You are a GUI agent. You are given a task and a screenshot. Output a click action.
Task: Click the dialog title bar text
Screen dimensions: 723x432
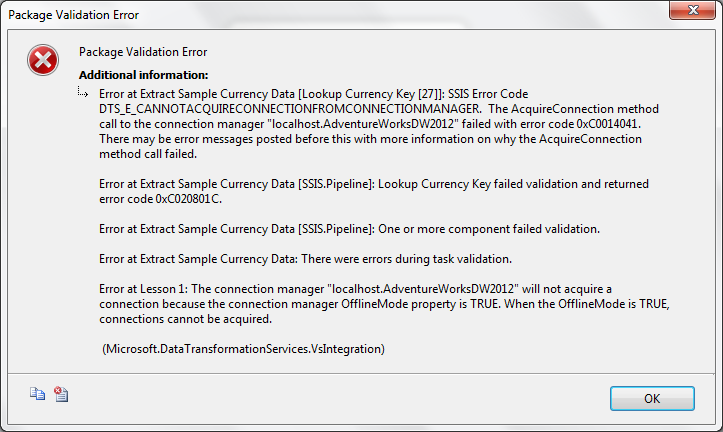tap(73, 15)
